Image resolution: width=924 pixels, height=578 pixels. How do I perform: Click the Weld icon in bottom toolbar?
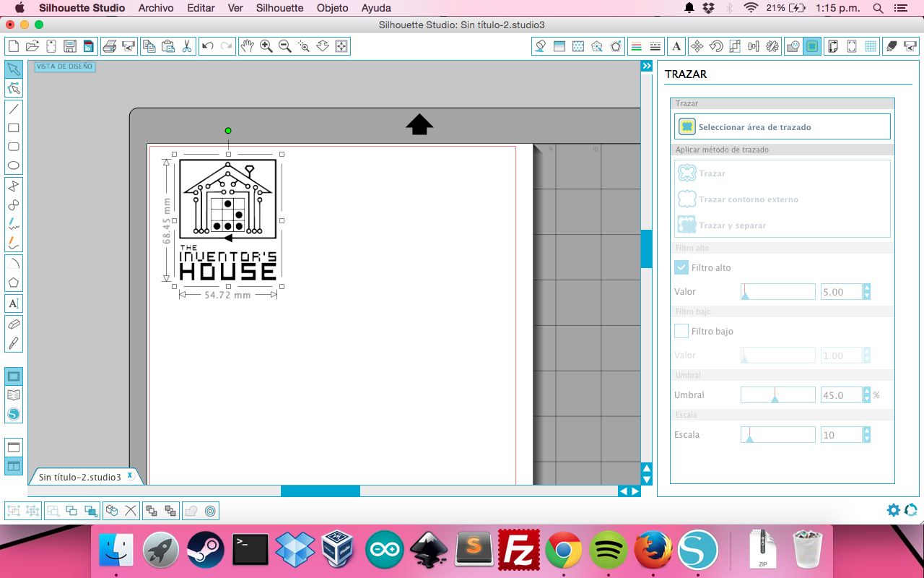coord(191,511)
